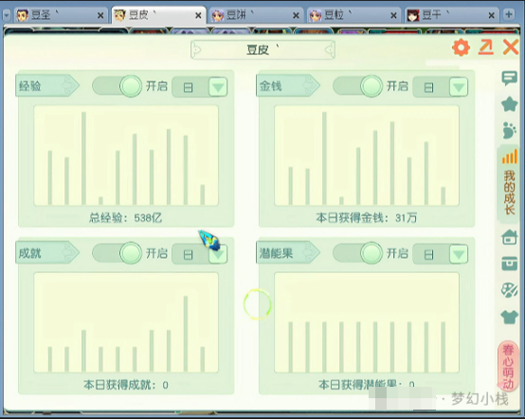This screenshot has height=420, width=525.
Task: Click the 成就 section label
Action: pyautogui.click(x=46, y=252)
